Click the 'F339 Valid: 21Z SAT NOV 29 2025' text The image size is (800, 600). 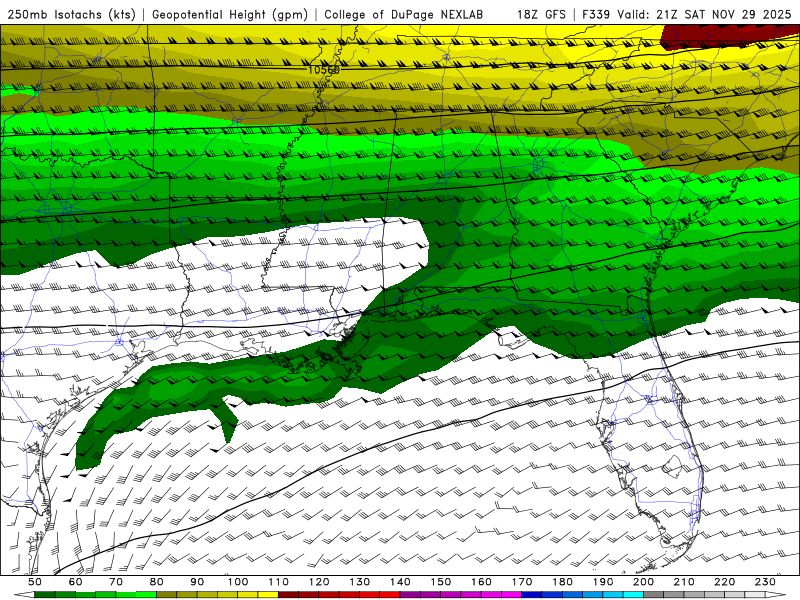coord(687,14)
